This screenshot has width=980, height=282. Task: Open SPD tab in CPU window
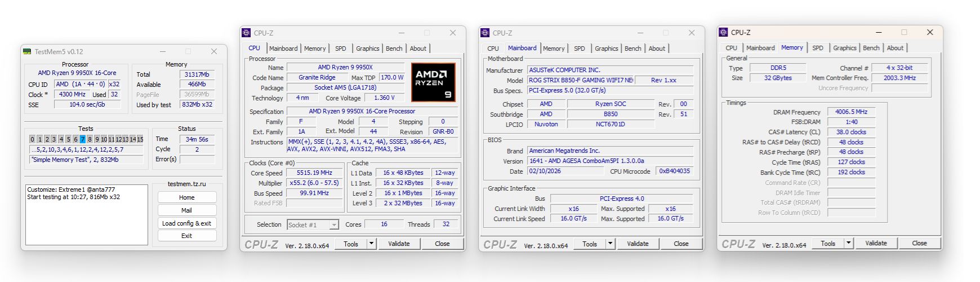pyautogui.click(x=341, y=49)
